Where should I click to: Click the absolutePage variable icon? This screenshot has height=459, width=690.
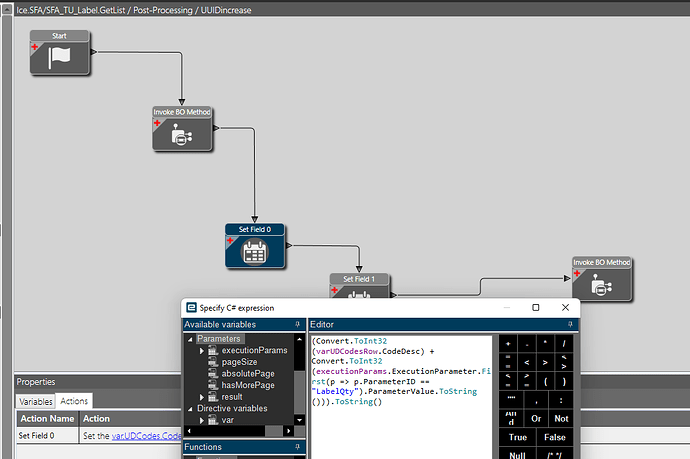pos(213,374)
